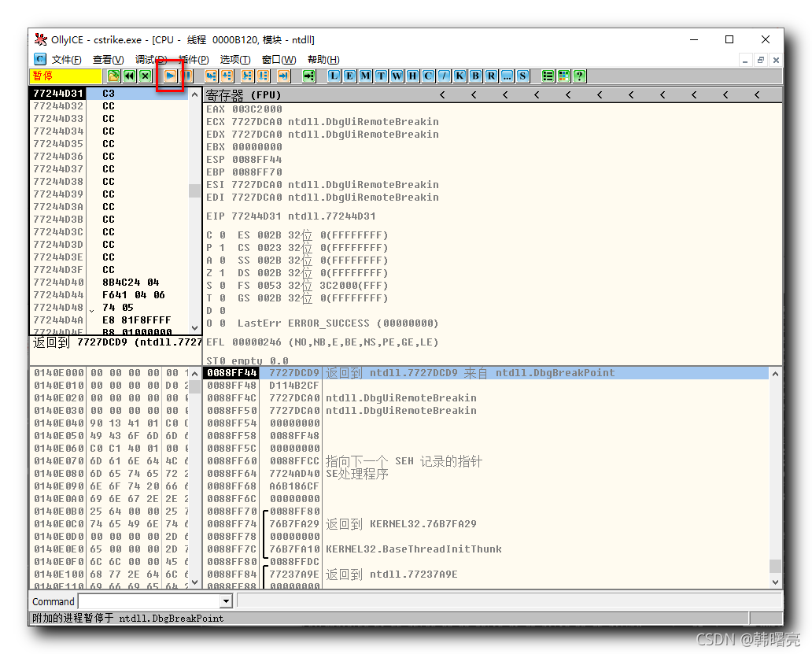Open the 查看(V) menu
The height and width of the screenshot is (654, 812).
click(109, 60)
